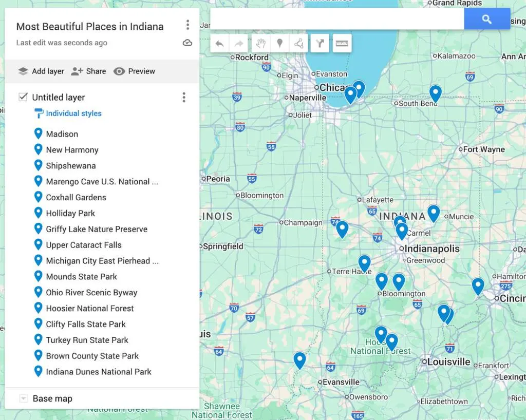The image size is (526, 420).
Task: Click the blue search magnifier button
Action: click(x=487, y=19)
